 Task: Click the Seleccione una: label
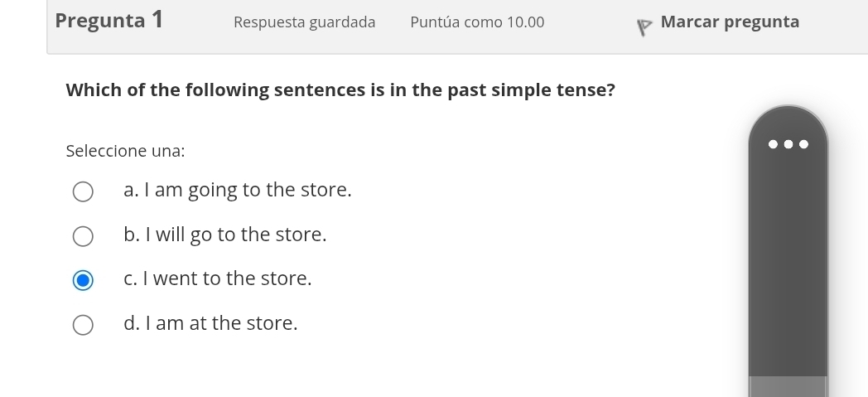click(125, 152)
